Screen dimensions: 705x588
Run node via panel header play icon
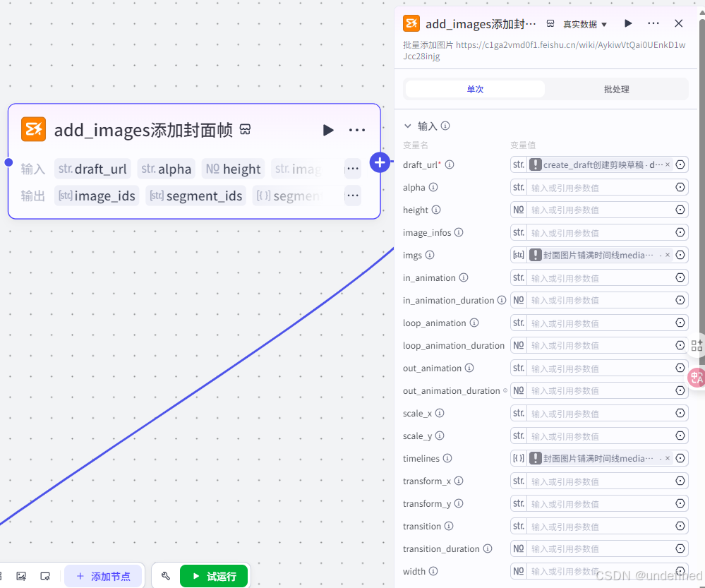click(x=628, y=23)
